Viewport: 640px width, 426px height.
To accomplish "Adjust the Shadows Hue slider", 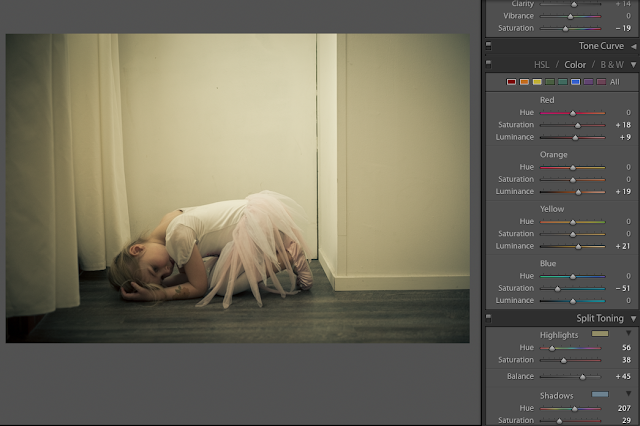I will click(x=575, y=409).
